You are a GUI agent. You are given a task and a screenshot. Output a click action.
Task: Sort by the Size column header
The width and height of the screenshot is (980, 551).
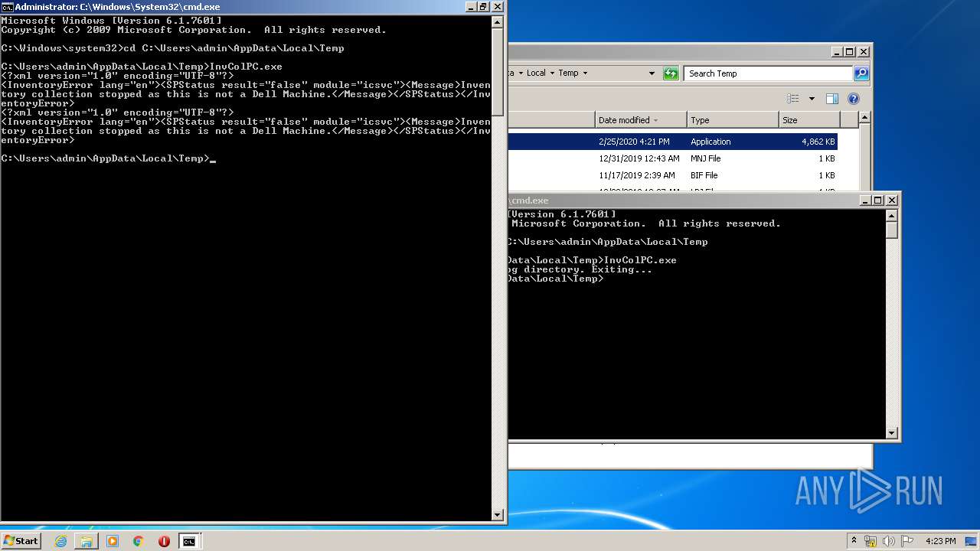coord(808,120)
